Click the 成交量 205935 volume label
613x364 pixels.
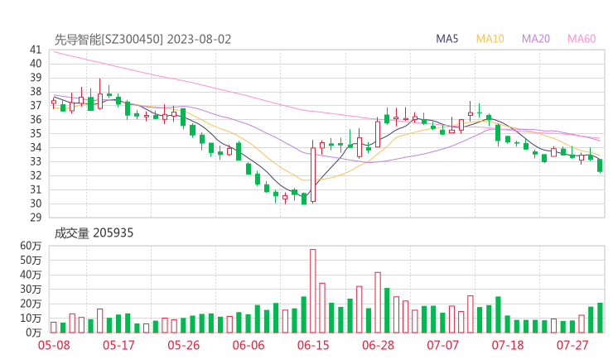pyautogui.click(x=94, y=233)
